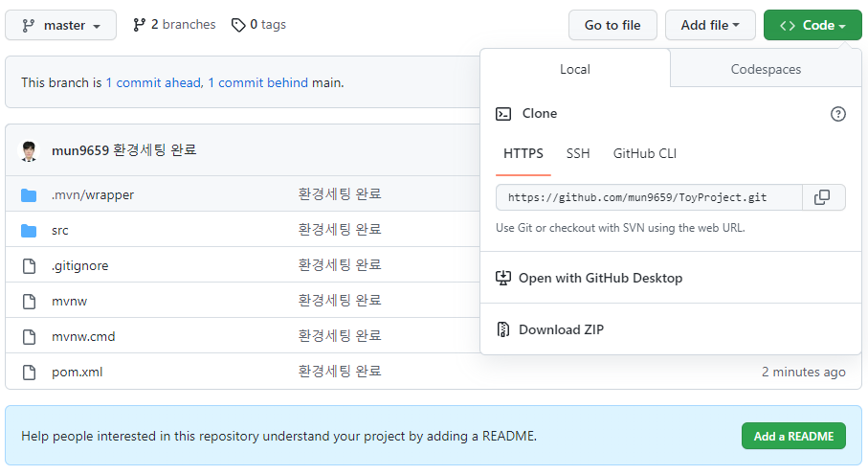Image resolution: width=868 pixels, height=475 pixels.
Task: Click the Add a README button
Action: pos(793,436)
